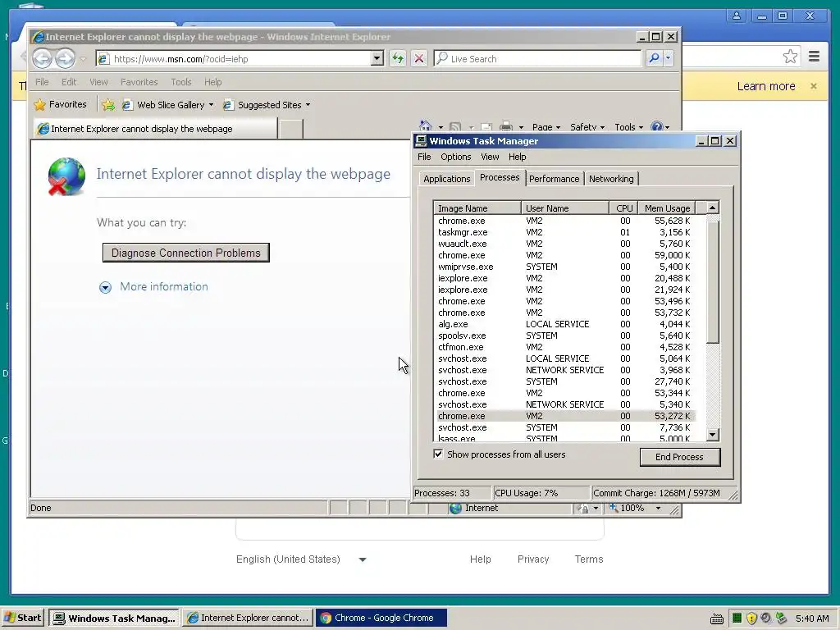Click the Read Mail icon in IE
Image resolution: width=840 pixels, height=630 pixels.
pos(486,127)
